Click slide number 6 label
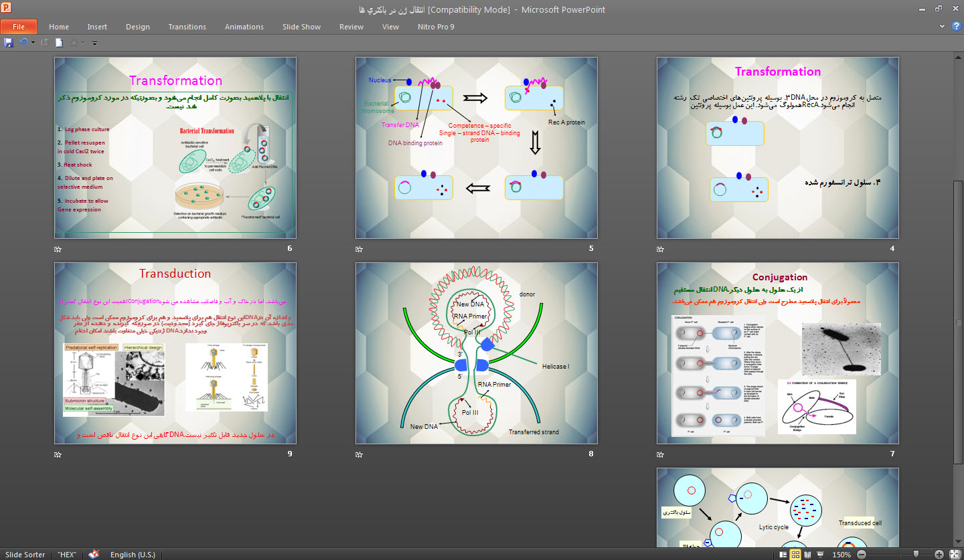Screen dimensions: 964x560 pyautogui.click(x=290, y=249)
